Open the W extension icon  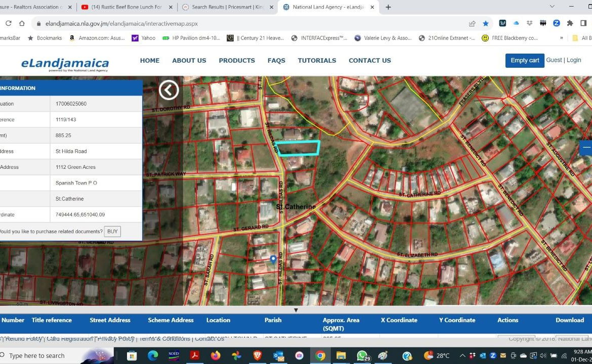[x=502, y=23]
